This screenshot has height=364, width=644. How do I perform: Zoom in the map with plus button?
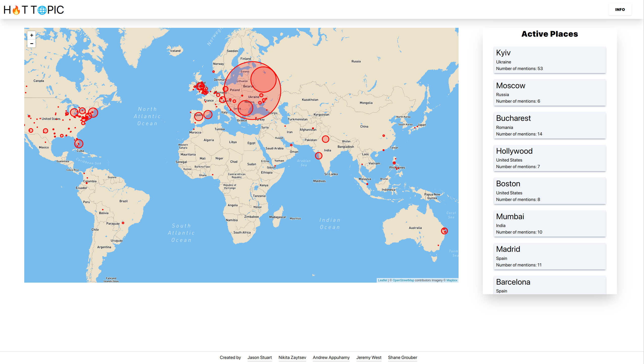[x=32, y=35]
